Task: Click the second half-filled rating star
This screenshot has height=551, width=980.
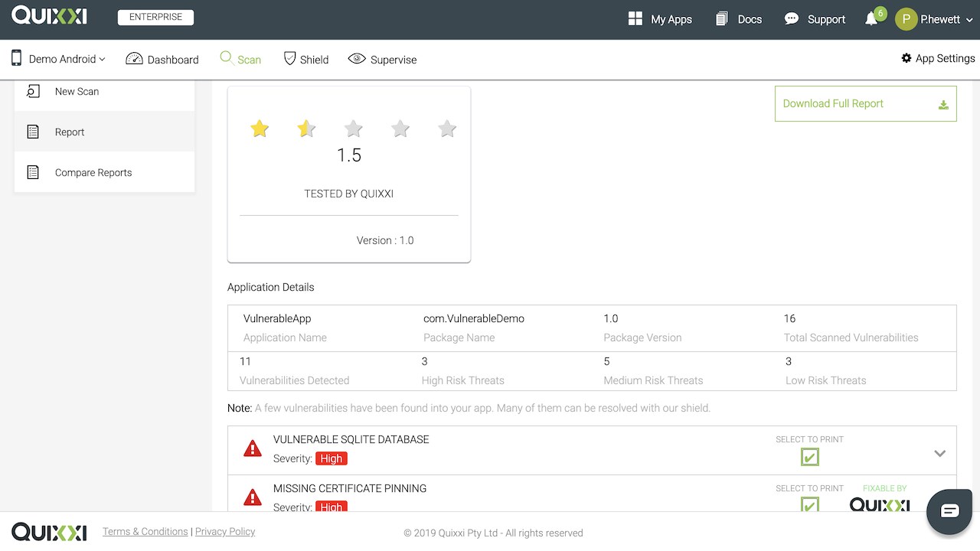Action: click(306, 129)
